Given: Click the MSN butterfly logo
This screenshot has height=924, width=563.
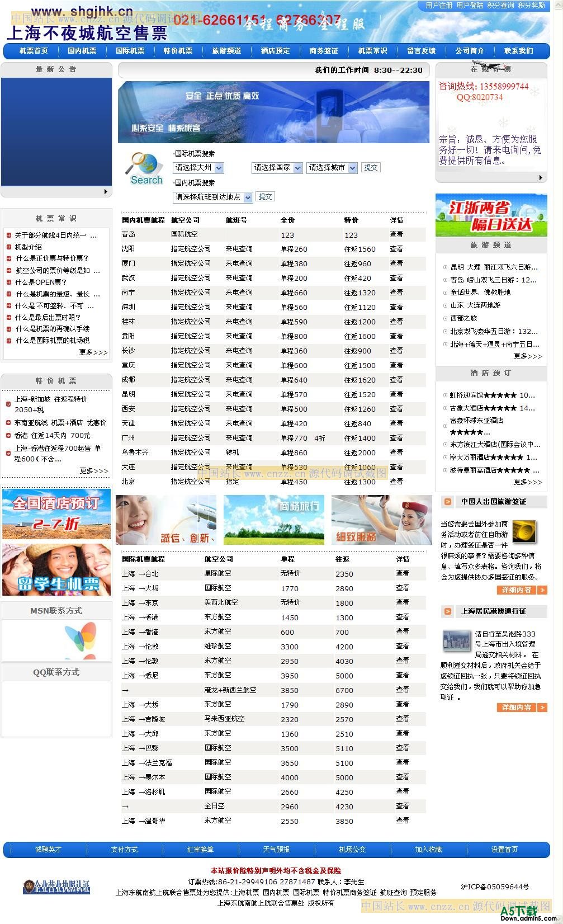Looking at the screenshot, I should click(x=80, y=641).
